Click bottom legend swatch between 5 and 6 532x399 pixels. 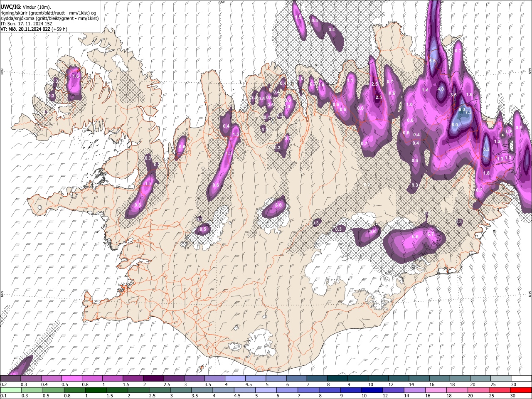pos(266,390)
